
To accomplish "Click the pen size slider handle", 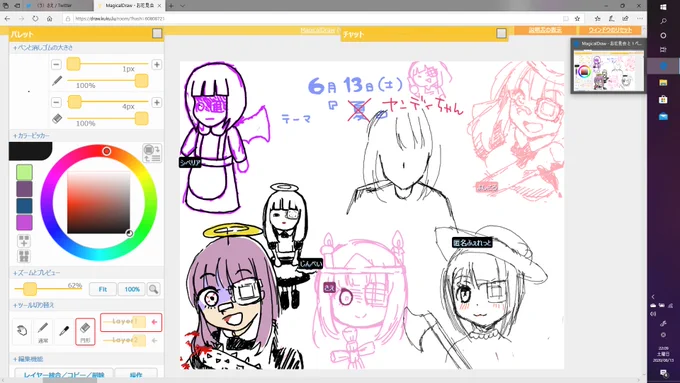I will (x=73, y=64).
